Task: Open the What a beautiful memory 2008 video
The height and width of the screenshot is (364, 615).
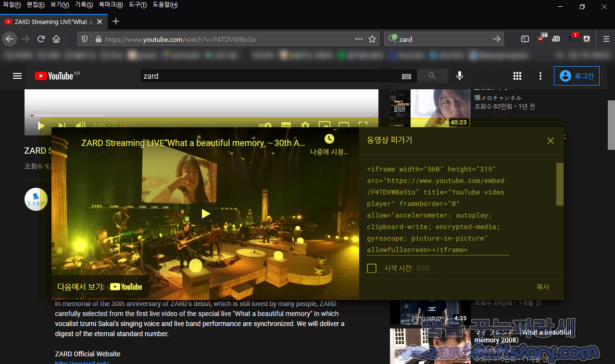Action: click(x=523, y=336)
